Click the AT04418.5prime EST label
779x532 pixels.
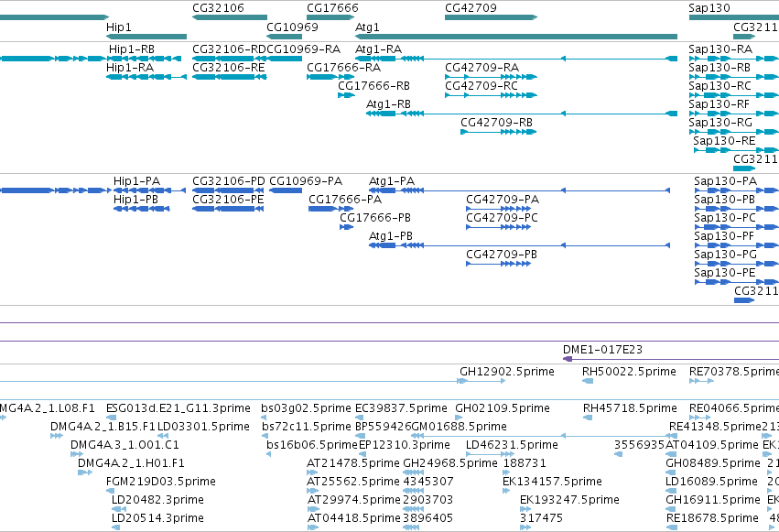353,519
